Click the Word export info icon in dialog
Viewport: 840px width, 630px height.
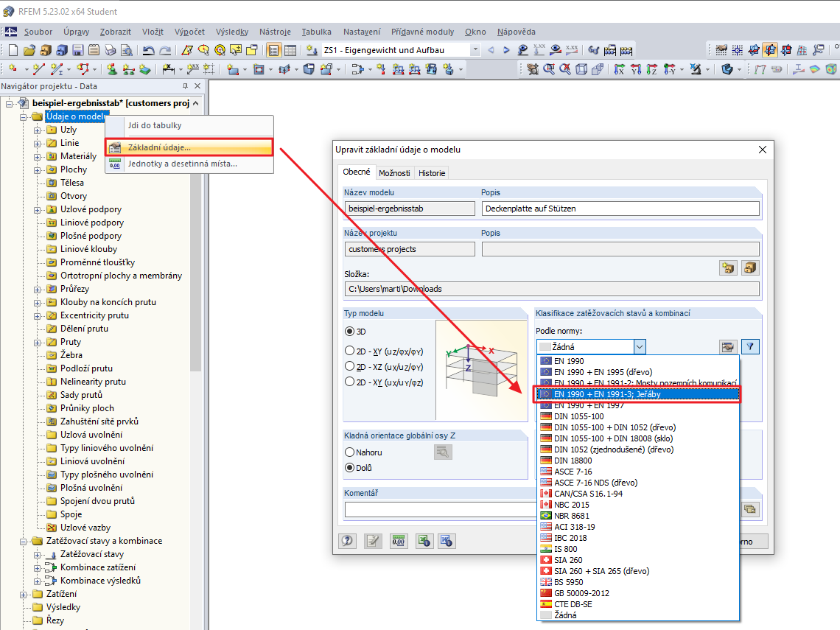[447, 541]
